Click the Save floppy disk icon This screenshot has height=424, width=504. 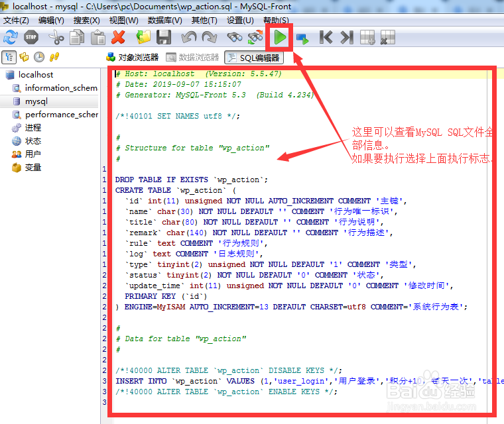click(x=164, y=37)
